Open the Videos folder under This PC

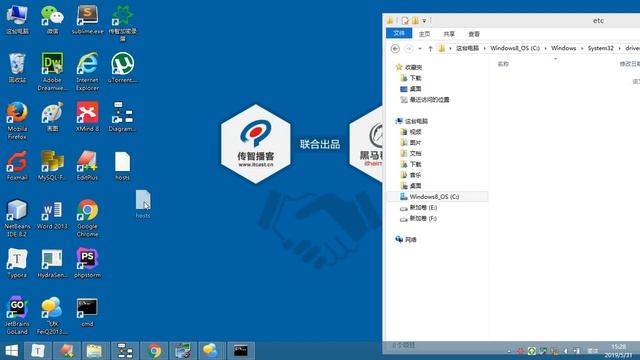point(411,132)
